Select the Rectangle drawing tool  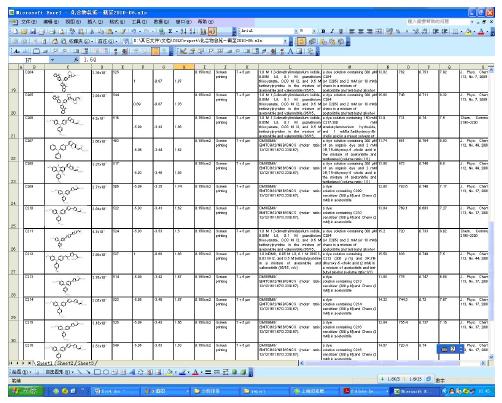pyautogui.click(x=97, y=372)
